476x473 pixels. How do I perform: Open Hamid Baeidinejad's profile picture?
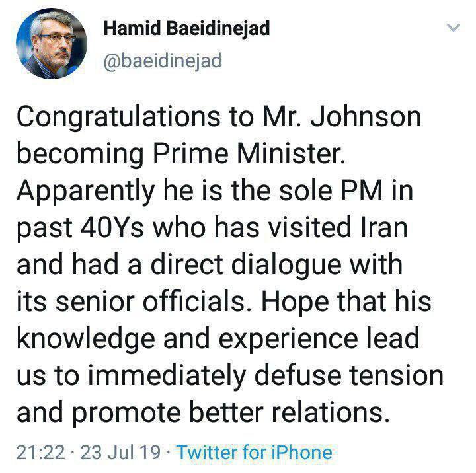tap(52, 44)
